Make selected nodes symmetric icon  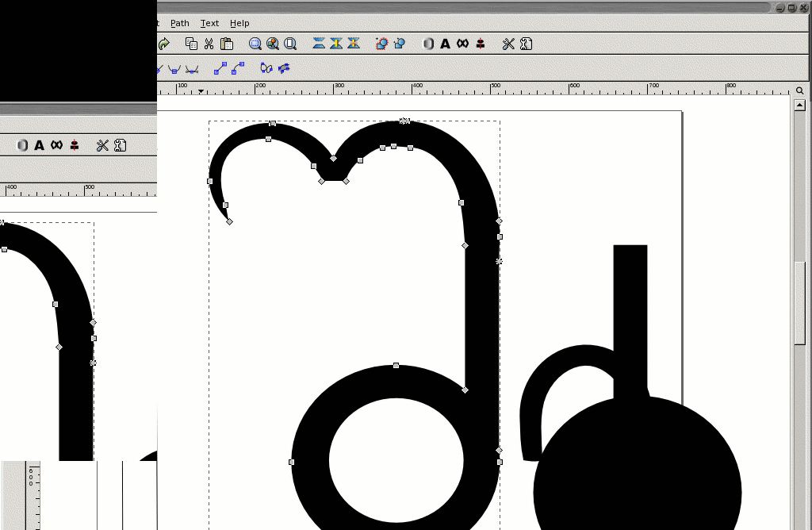[x=192, y=68]
